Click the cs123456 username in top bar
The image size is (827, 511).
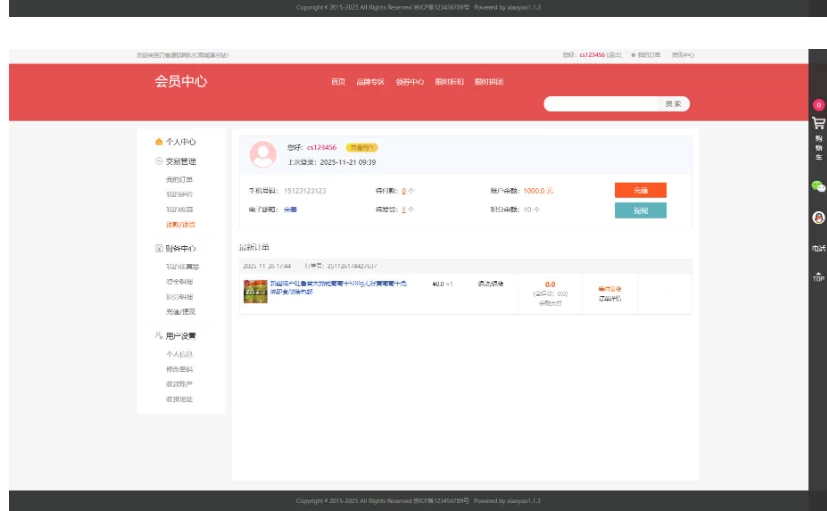(x=592, y=55)
